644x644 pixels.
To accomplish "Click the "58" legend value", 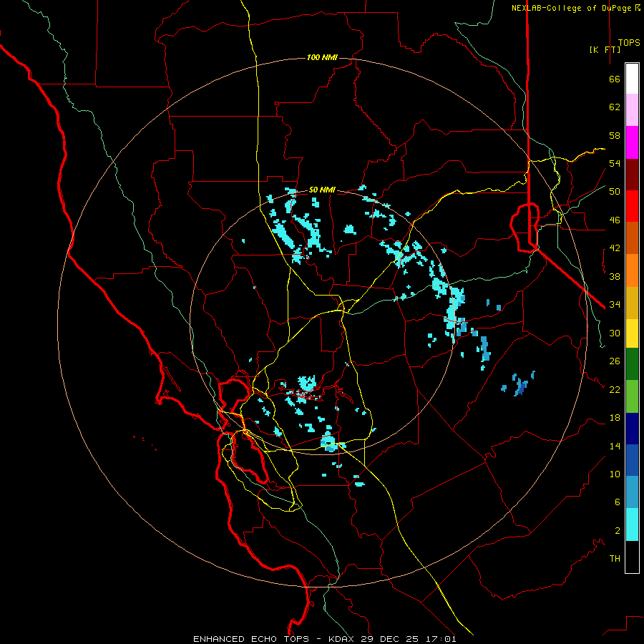I will click(615, 135).
